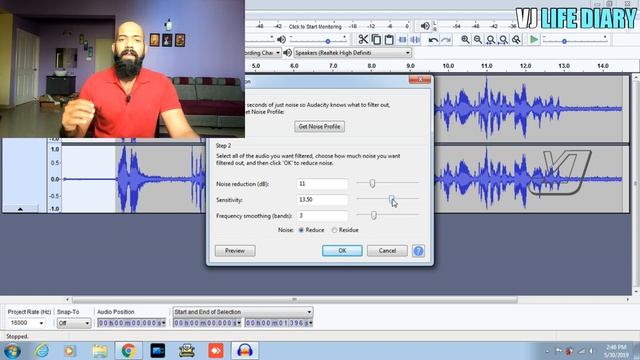Collapse the track using the bottom arrow
Screen dimensions: 640x360
[x=20, y=209]
